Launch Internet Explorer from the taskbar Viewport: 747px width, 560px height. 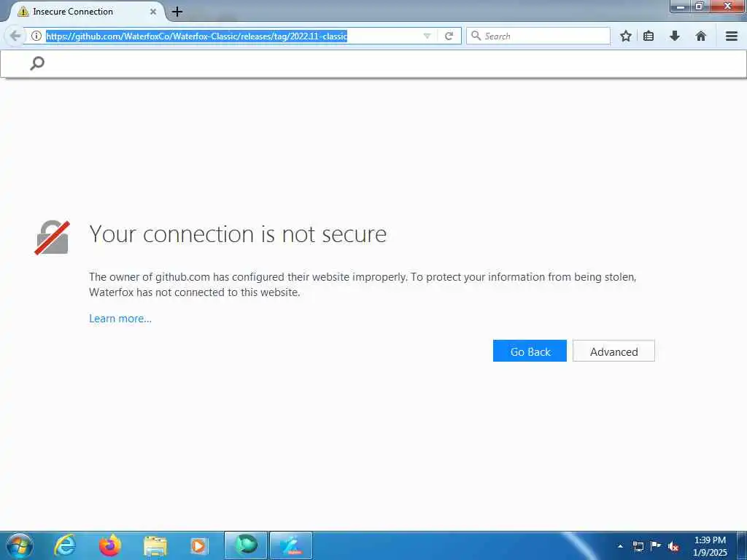click(65, 545)
